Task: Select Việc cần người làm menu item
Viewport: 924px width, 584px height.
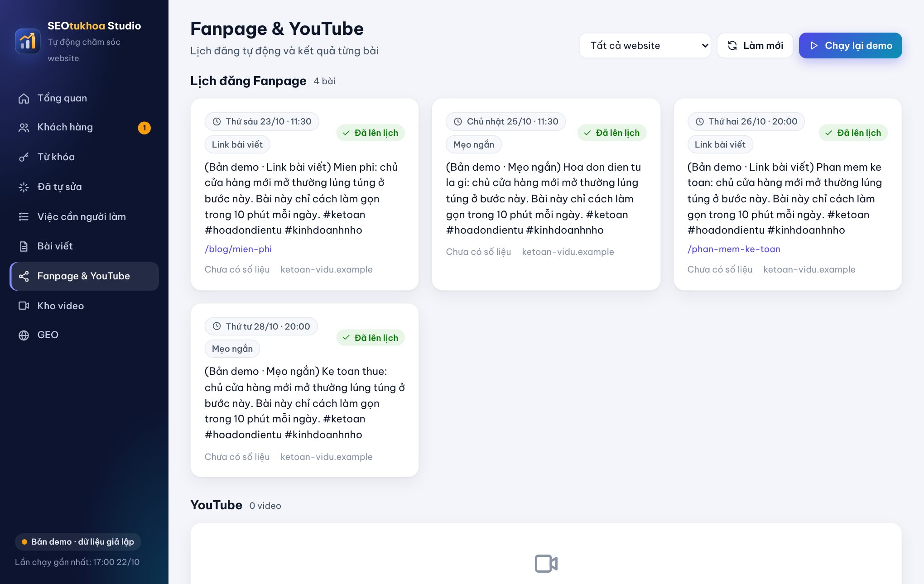Action: click(x=84, y=217)
